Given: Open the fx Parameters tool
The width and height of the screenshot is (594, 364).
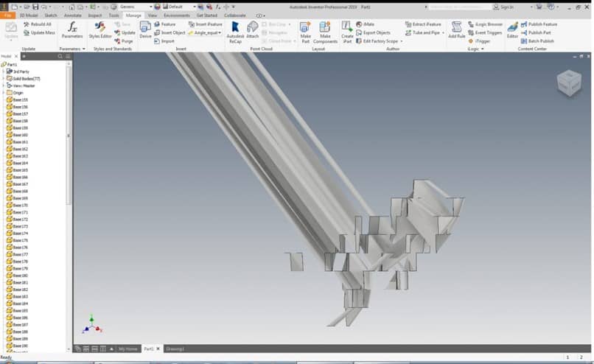Looking at the screenshot, I should 72,29.
